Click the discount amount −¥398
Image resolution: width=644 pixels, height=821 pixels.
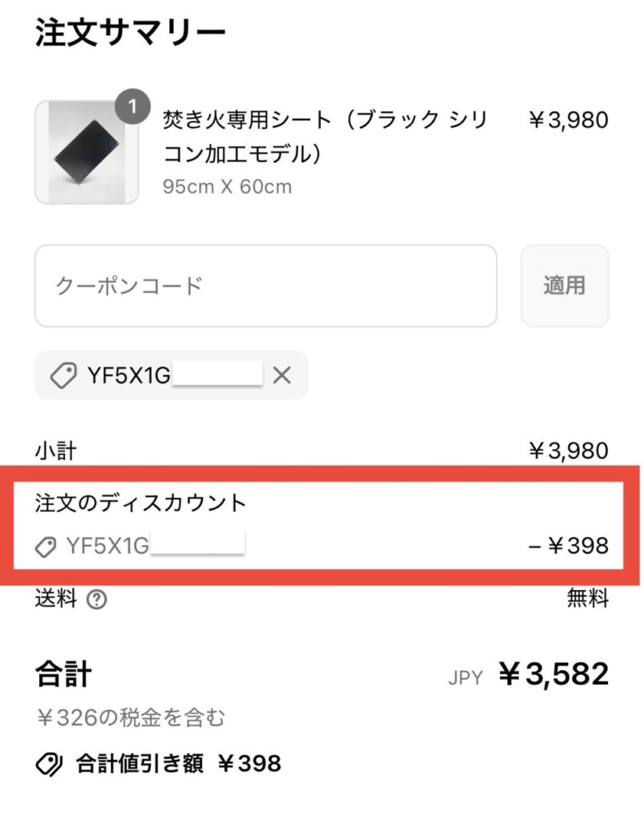568,547
